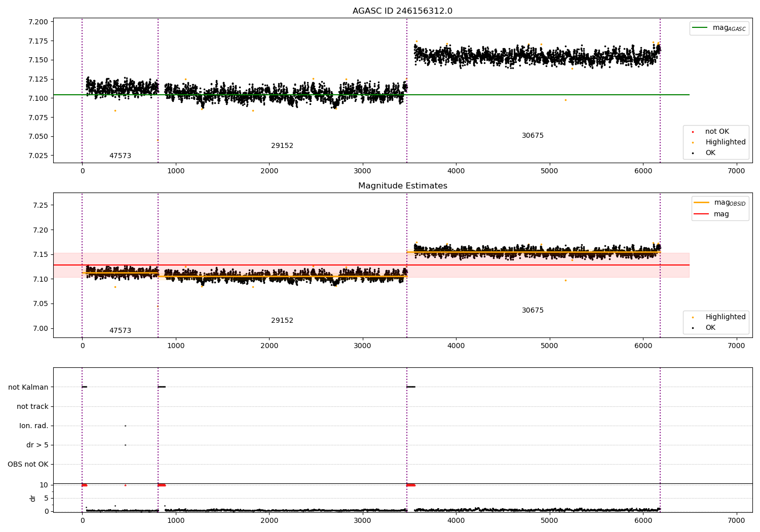
Task: Click the 7.25 y-axis tick label
Action: click(40, 205)
